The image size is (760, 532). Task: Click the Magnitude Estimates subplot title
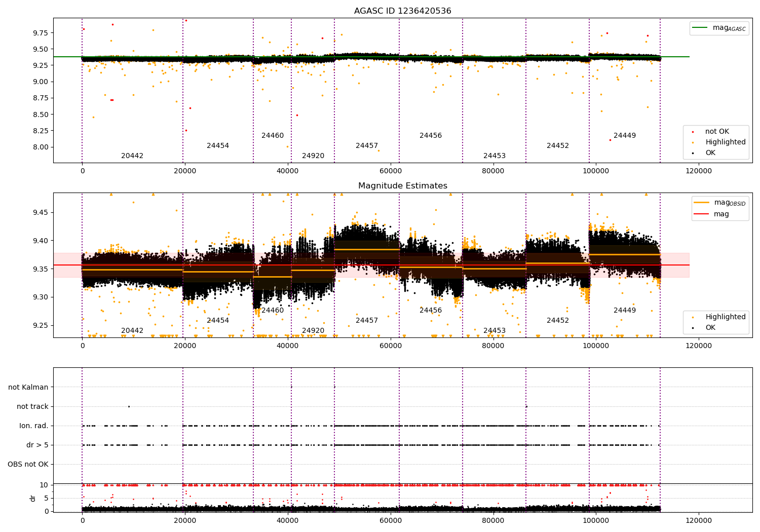pyautogui.click(x=402, y=186)
